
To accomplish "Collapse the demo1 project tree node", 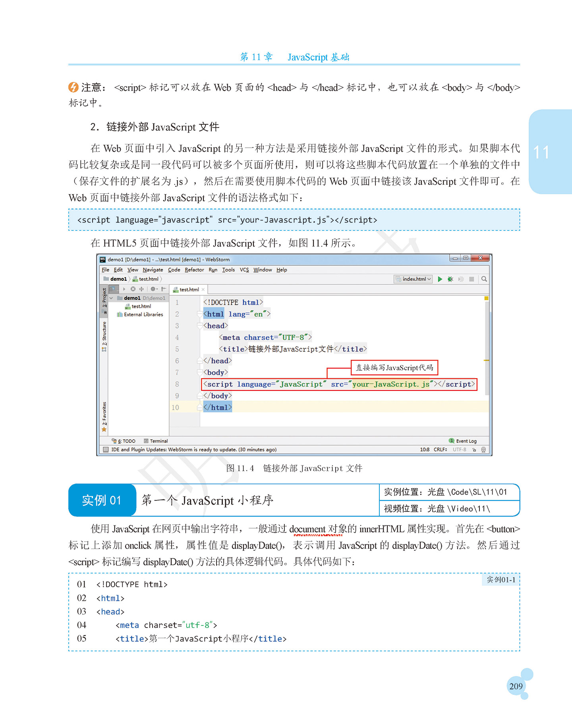I will click(x=111, y=298).
